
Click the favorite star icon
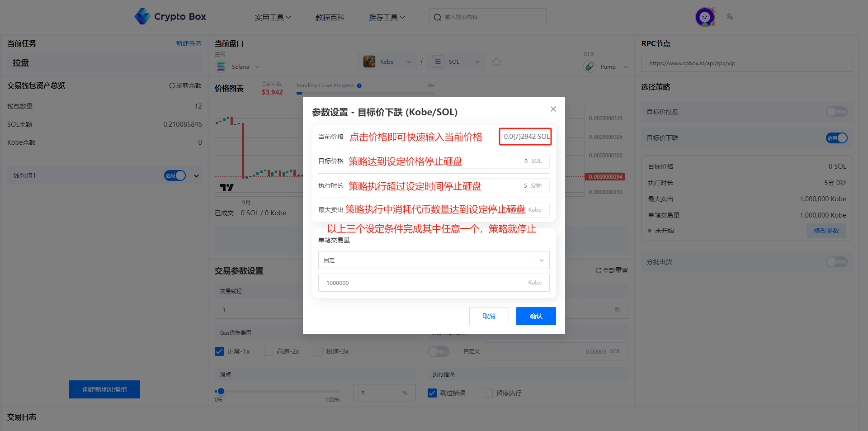[496, 62]
